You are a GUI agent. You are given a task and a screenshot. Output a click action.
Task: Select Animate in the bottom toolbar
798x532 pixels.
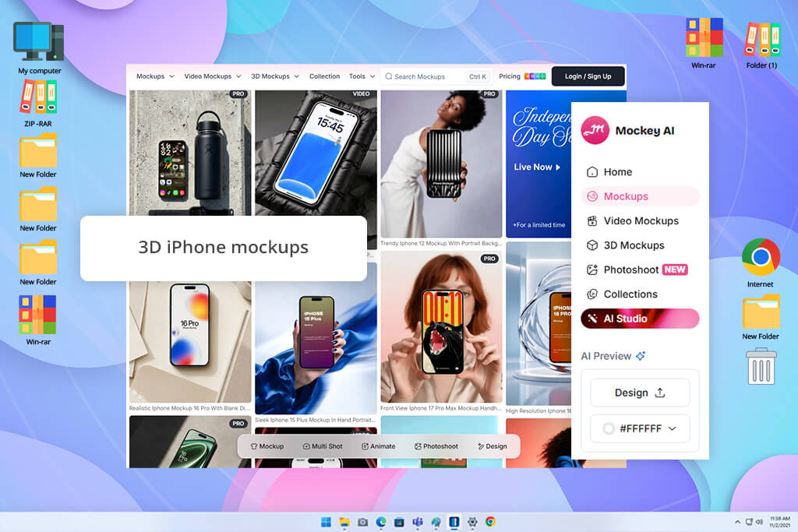click(x=378, y=446)
